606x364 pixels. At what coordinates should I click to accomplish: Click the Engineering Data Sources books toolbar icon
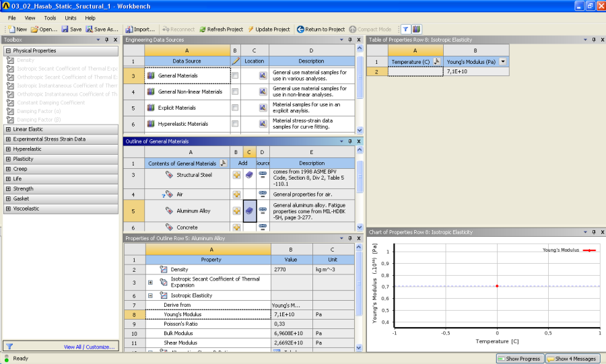click(x=416, y=30)
